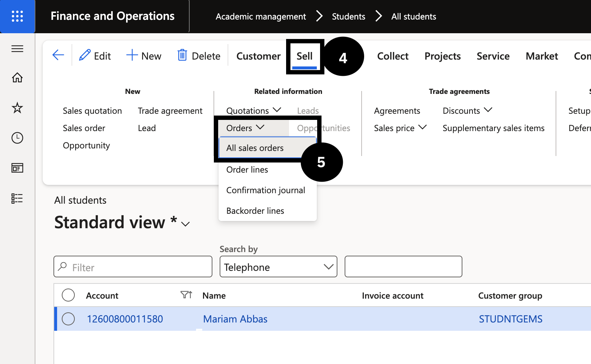Open the STUDNTGEMS customer group link
The image size is (591, 364).
tap(510, 319)
